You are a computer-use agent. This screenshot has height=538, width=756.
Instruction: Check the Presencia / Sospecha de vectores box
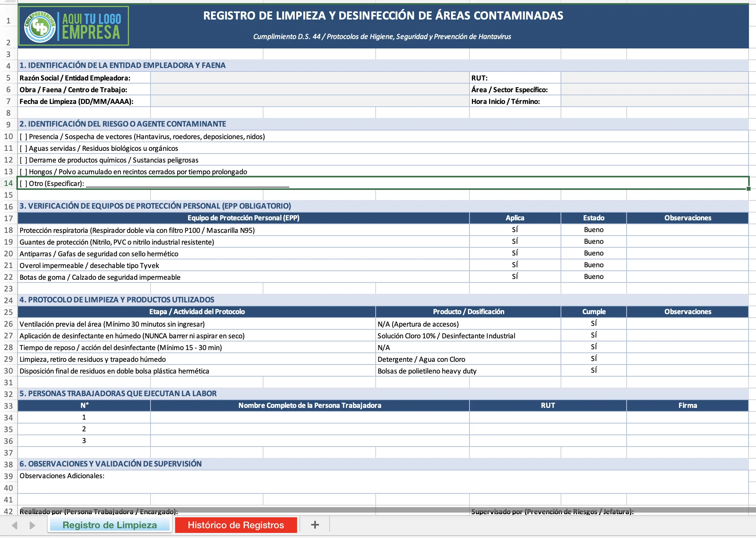point(23,136)
